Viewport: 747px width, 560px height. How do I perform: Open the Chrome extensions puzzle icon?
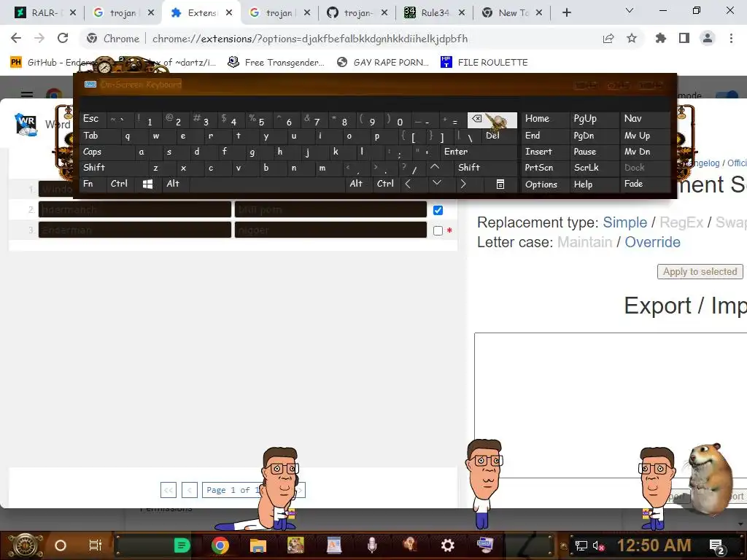pos(661,38)
